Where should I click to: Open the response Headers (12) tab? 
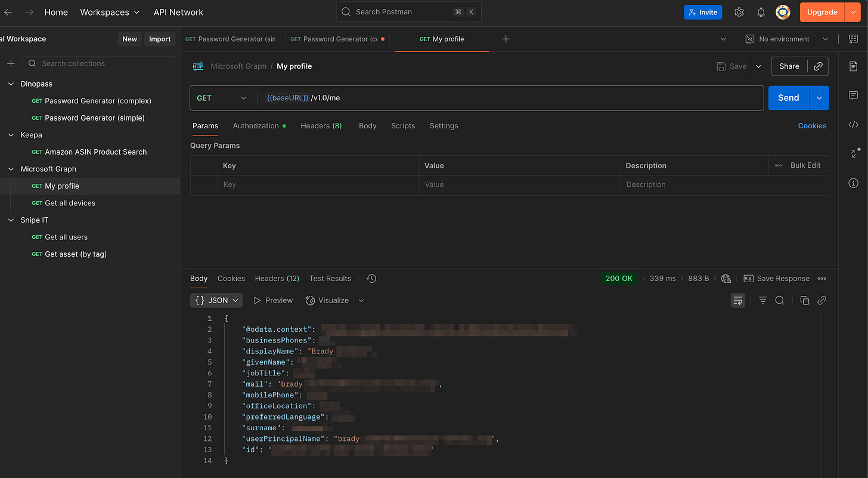pos(277,279)
